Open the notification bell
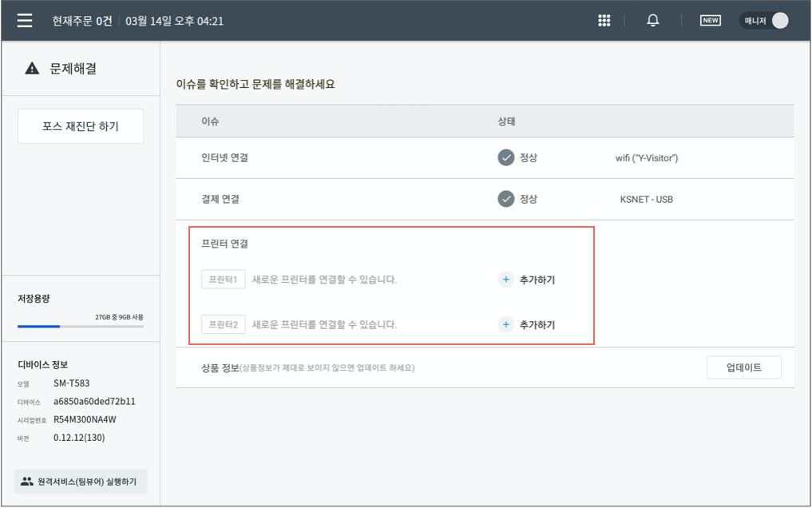812x508 pixels. pos(653,21)
